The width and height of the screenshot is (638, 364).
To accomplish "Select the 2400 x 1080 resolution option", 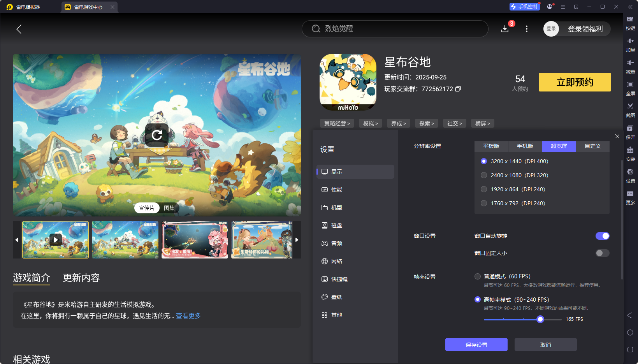I will [484, 175].
